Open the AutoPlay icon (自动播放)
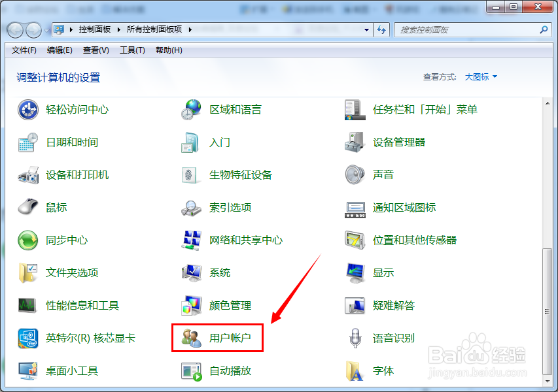The width and height of the screenshot is (558, 392). point(192,371)
